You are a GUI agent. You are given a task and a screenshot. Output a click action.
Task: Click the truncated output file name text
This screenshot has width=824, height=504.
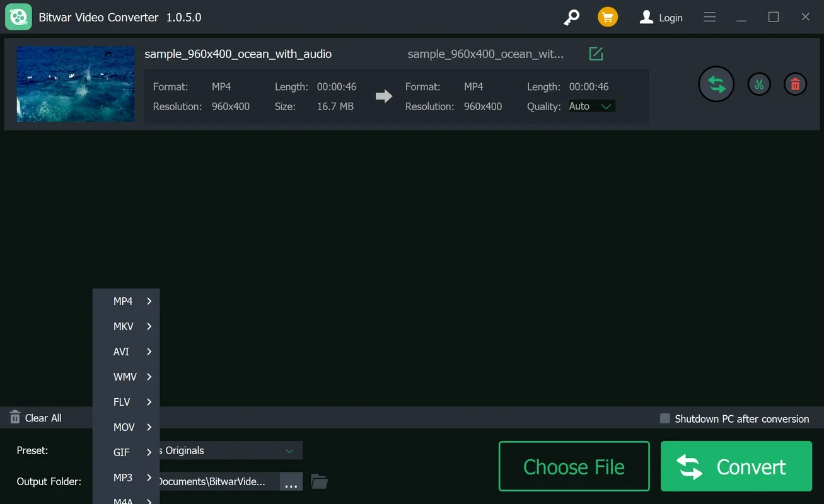point(485,54)
